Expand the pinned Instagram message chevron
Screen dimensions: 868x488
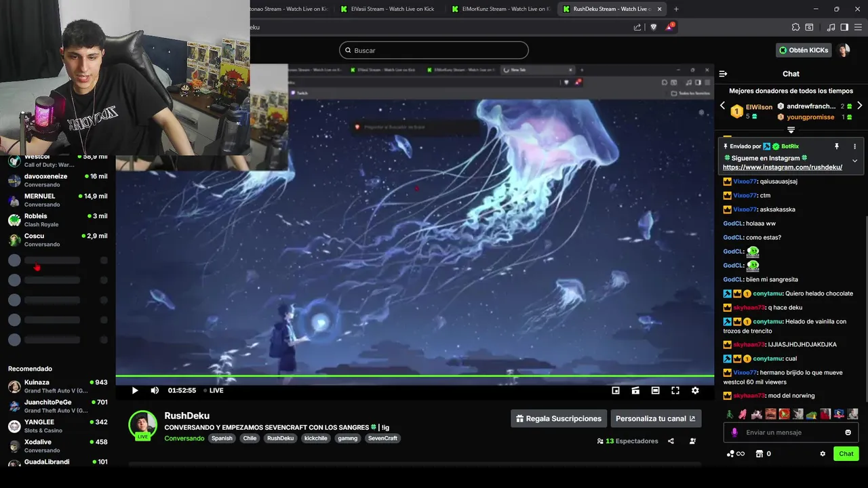[854, 161]
